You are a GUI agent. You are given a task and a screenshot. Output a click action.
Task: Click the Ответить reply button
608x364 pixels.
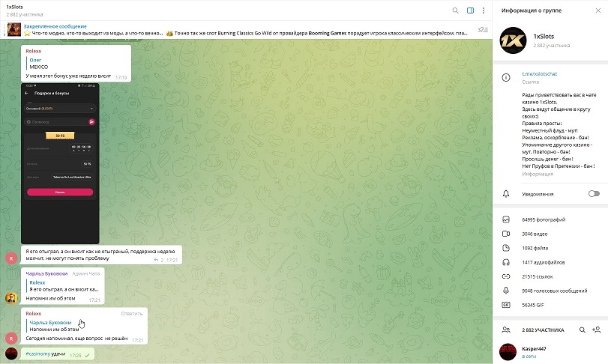[131, 314]
